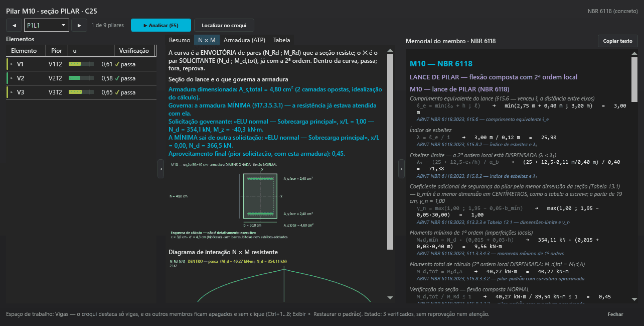Sort by the Verificação column header
Image resolution: width=644 pixels, height=326 pixels.
point(134,51)
